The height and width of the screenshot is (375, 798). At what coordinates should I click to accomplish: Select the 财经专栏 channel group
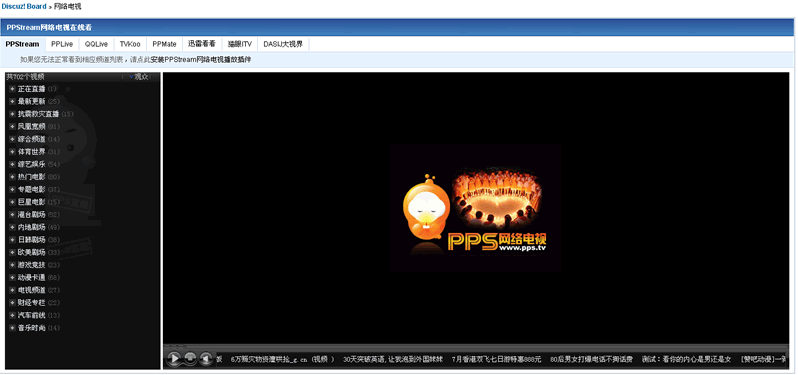tap(32, 303)
